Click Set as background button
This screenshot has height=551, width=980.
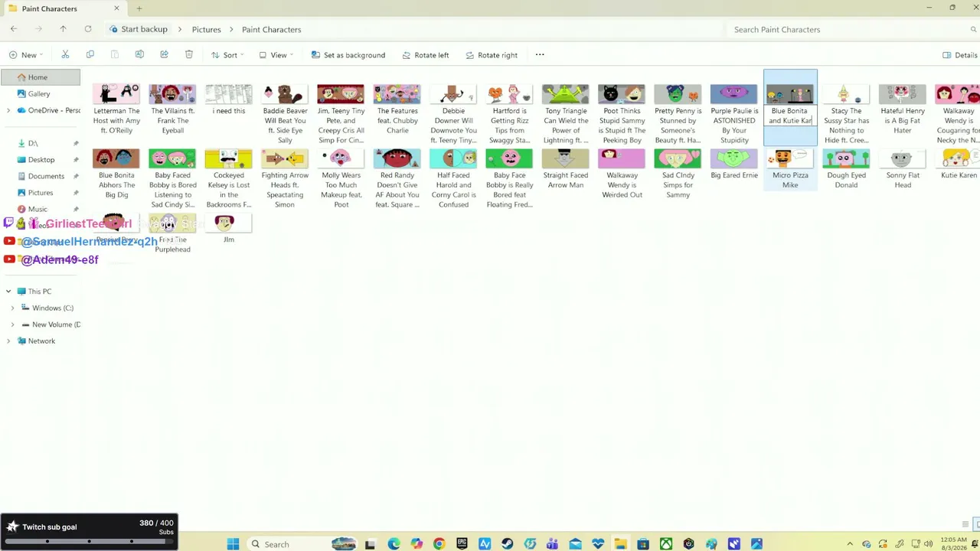click(348, 55)
